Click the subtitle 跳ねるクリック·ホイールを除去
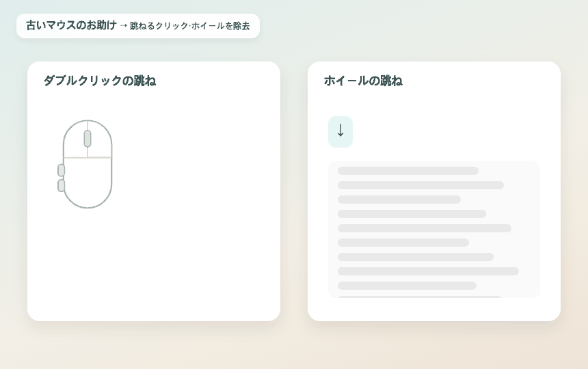 click(x=190, y=26)
